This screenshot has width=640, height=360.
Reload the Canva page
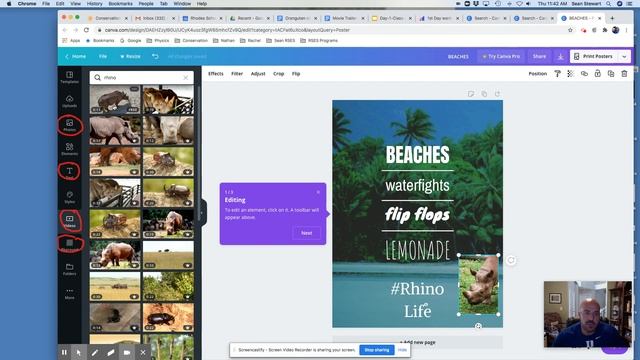(86, 30)
